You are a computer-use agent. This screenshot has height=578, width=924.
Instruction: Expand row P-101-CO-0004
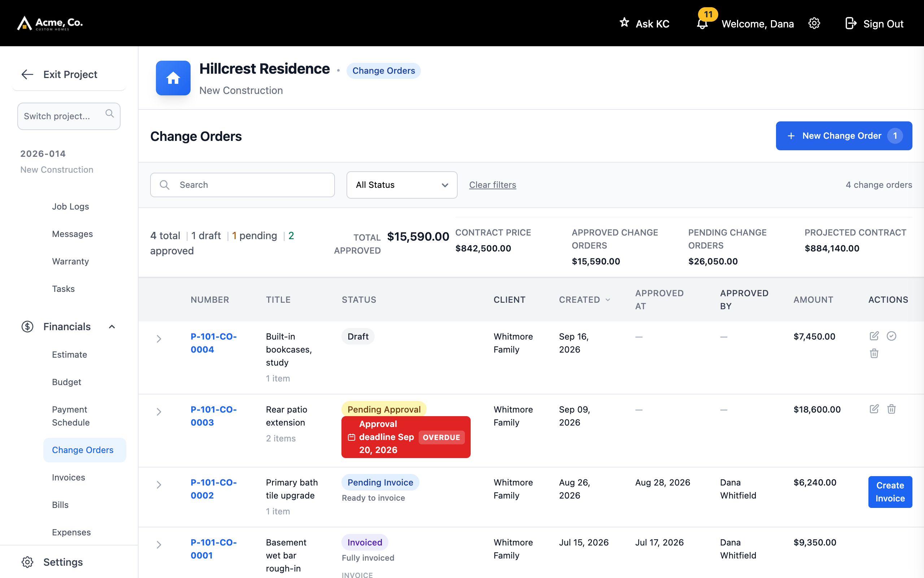(x=159, y=339)
